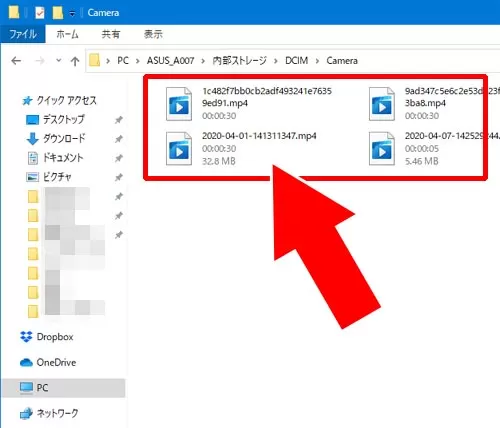Open OneDrive in navigation pane
Screen dimensions: 500x428
(x=56, y=362)
